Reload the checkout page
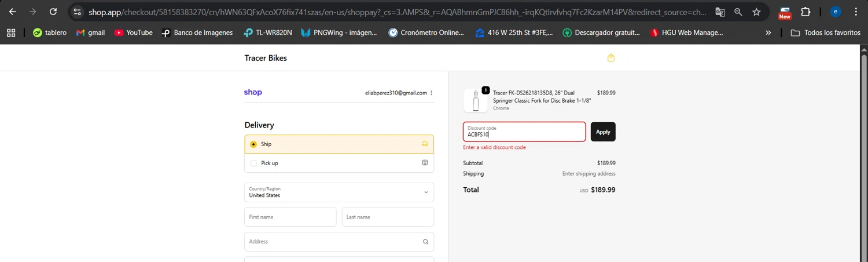868x262 pixels. tap(53, 12)
